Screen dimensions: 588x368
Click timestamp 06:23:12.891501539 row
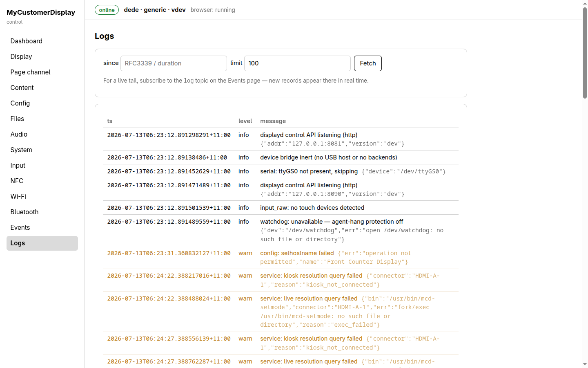point(169,208)
